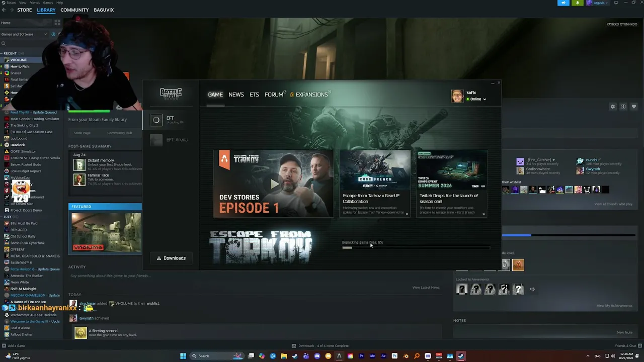Toggle recent-games clock filter in Steam library
The width and height of the screenshot is (644, 362).
53,34
